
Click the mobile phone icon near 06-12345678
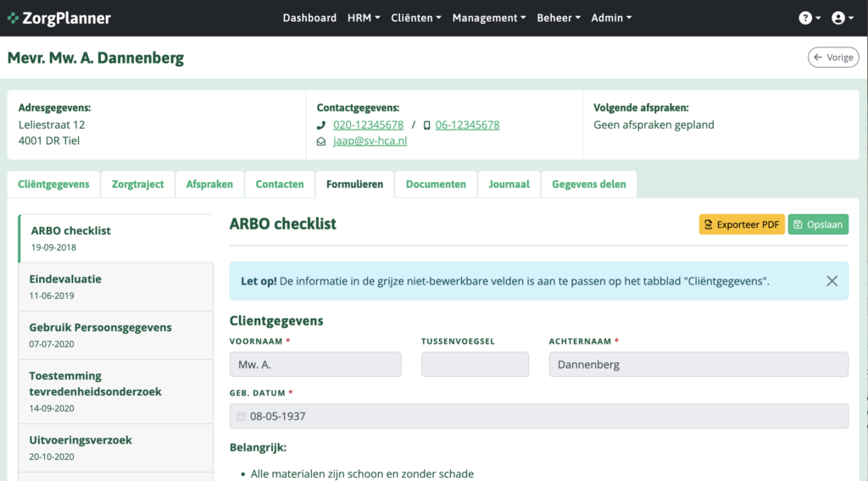pos(426,125)
